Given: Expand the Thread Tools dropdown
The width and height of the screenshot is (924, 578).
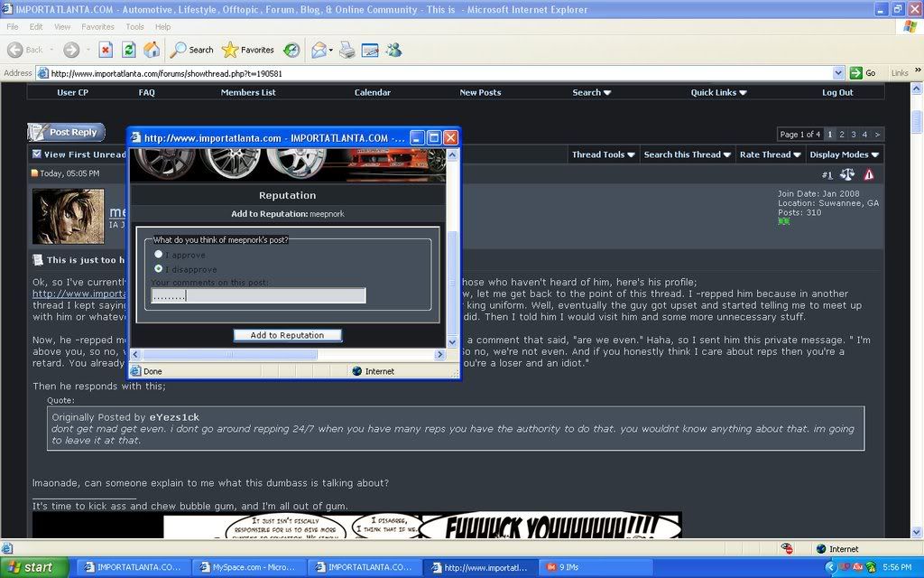Looking at the screenshot, I should [x=603, y=154].
